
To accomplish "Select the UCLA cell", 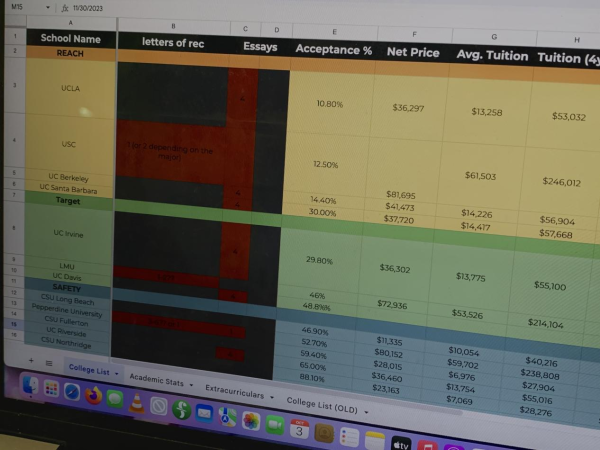I will (70, 88).
